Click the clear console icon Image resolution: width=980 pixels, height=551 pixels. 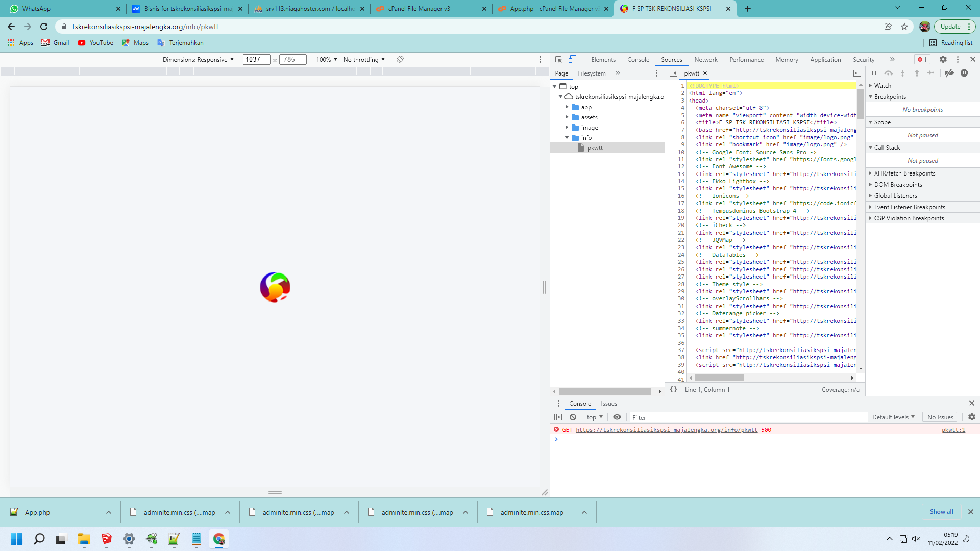tap(573, 417)
